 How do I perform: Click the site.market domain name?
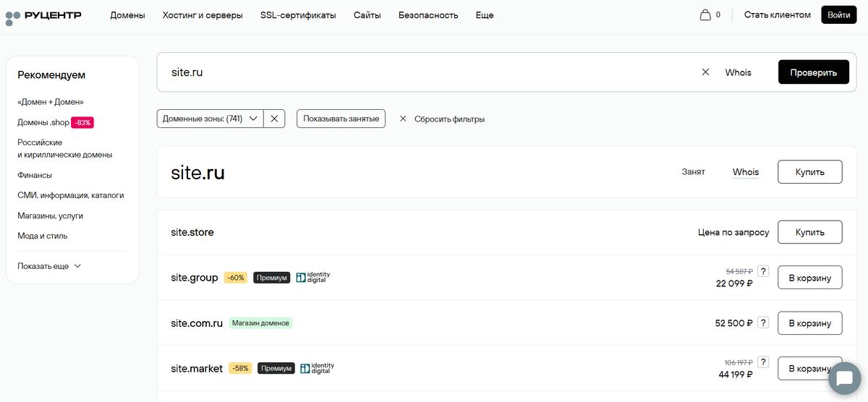(x=197, y=368)
